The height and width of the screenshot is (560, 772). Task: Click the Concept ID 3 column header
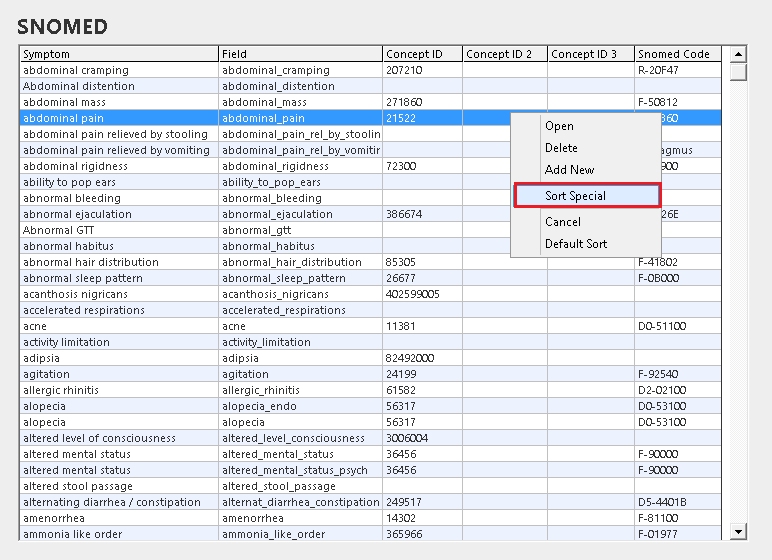pyautogui.click(x=591, y=54)
